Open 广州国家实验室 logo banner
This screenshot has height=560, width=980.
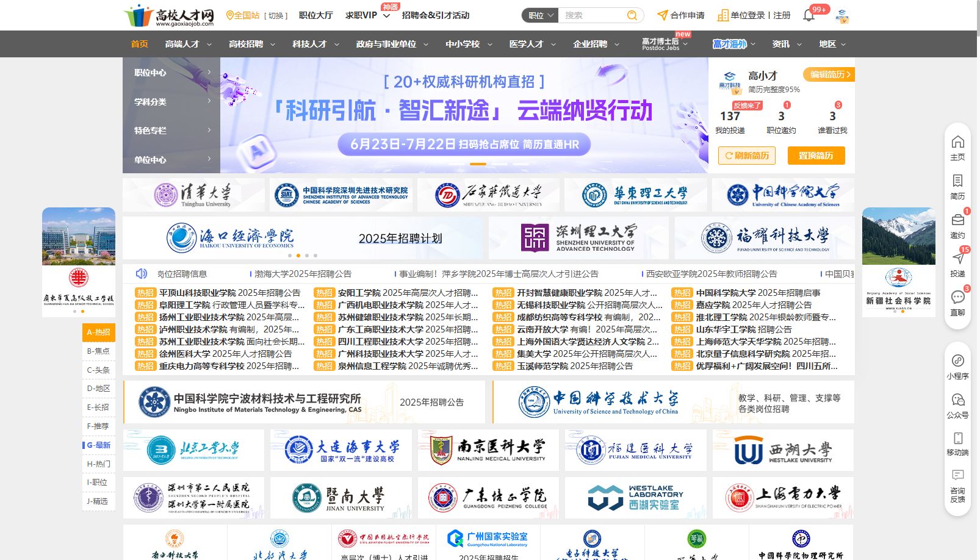[x=488, y=542]
